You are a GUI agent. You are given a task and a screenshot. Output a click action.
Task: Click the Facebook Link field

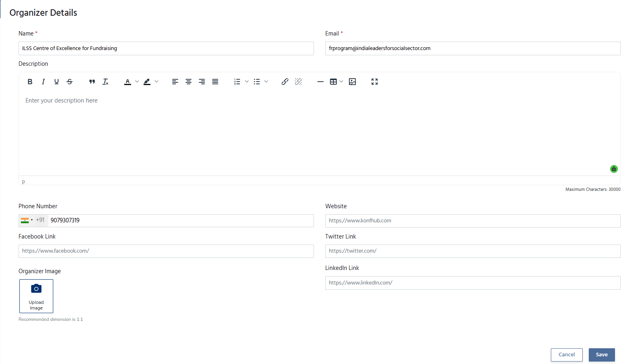coord(166,251)
